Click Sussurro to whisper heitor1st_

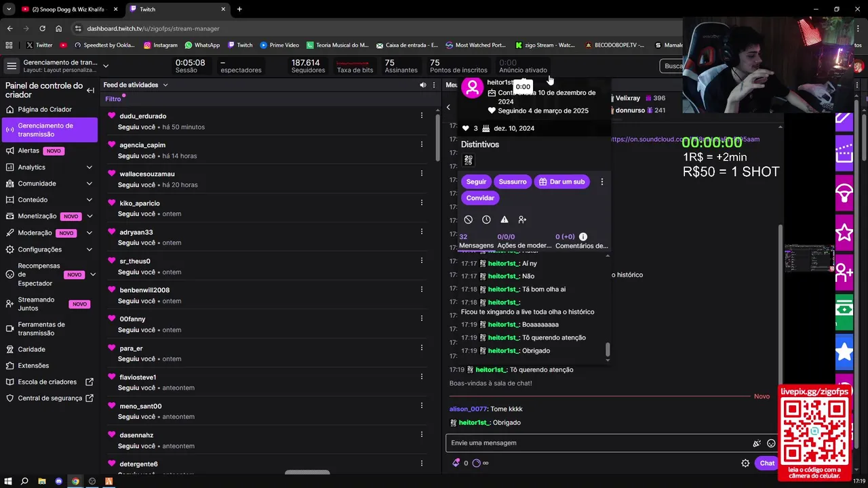point(513,182)
